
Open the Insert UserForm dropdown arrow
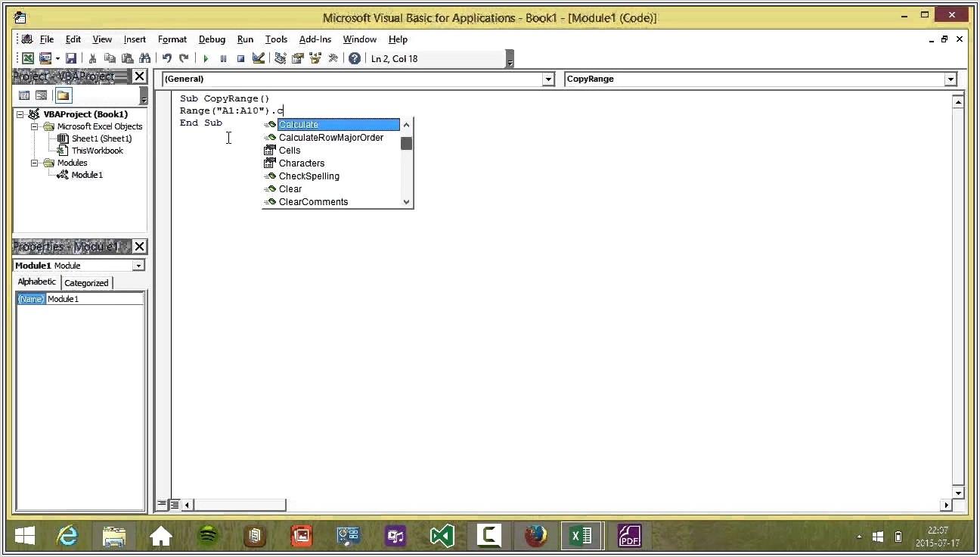click(x=57, y=58)
